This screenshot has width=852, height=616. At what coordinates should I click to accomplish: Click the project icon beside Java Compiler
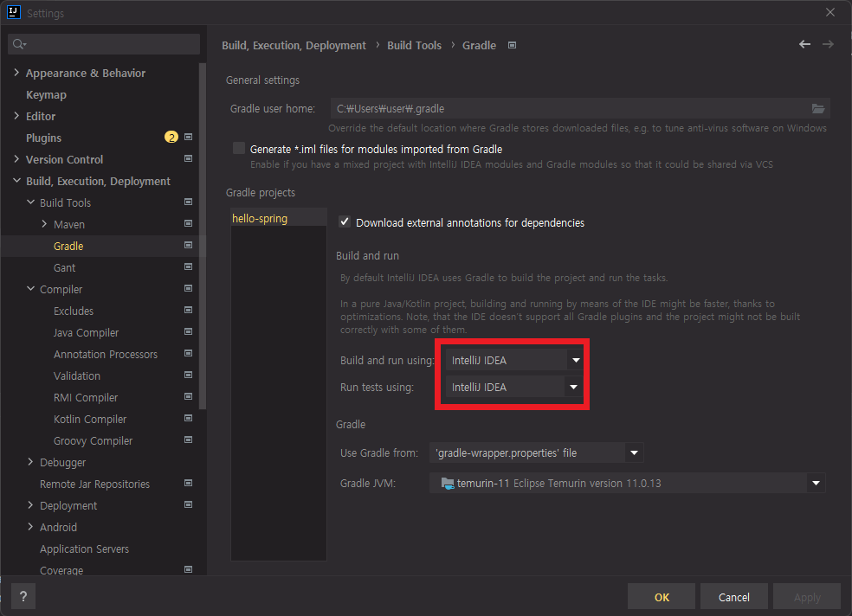[x=189, y=331]
